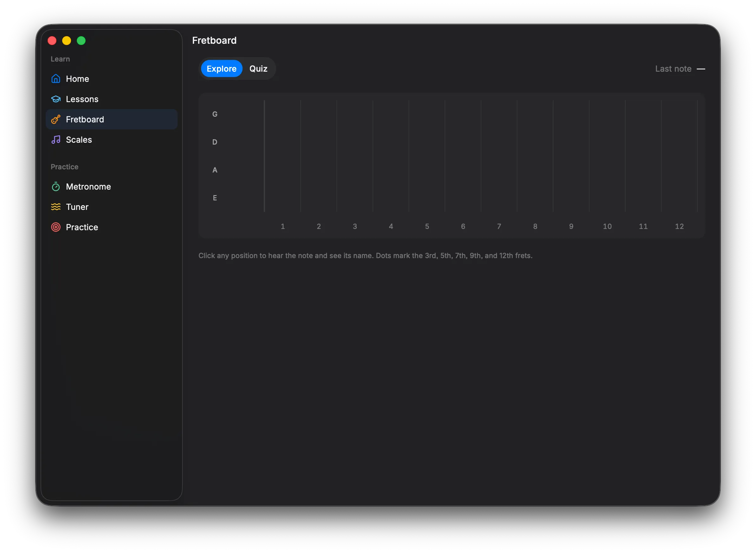
Task: Open the Tuner label in sidebar
Action: click(77, 207)
